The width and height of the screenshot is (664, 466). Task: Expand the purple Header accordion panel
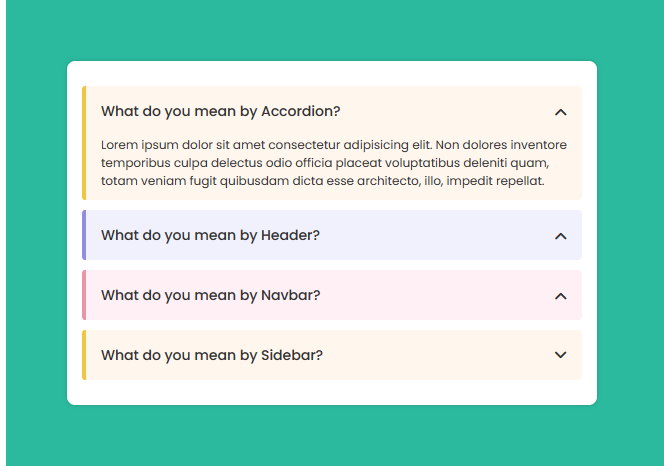[332, 235]
